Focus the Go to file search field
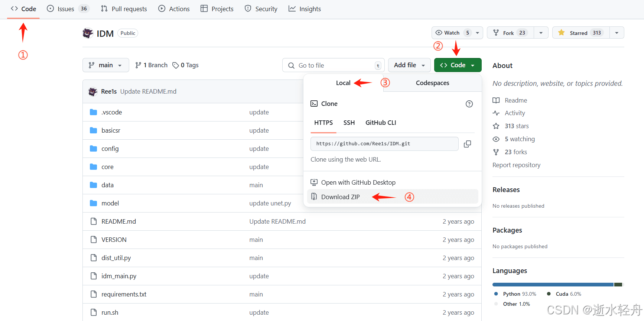The width and height of the screenshot is (644, 321). pyautogui.click(x=333, y=65)
